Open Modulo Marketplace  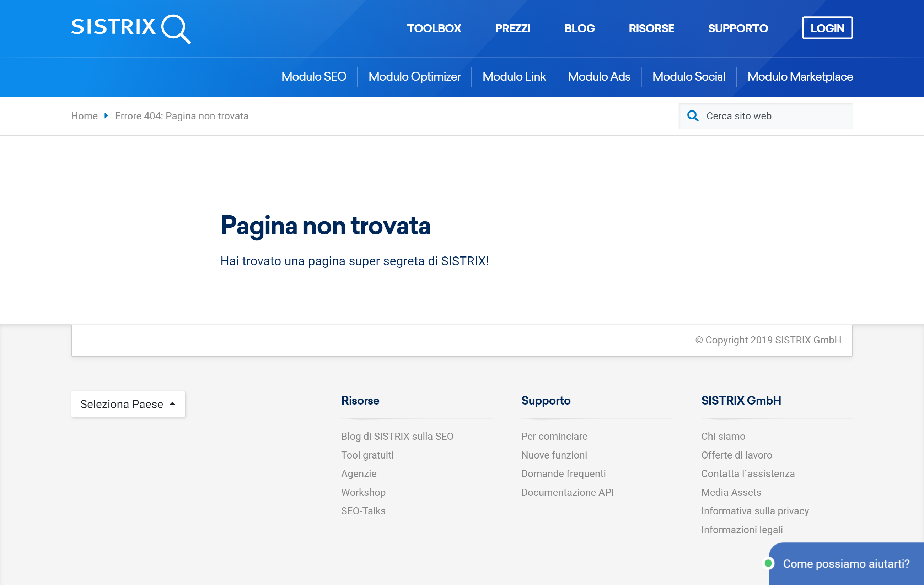[x=800, y=76]
